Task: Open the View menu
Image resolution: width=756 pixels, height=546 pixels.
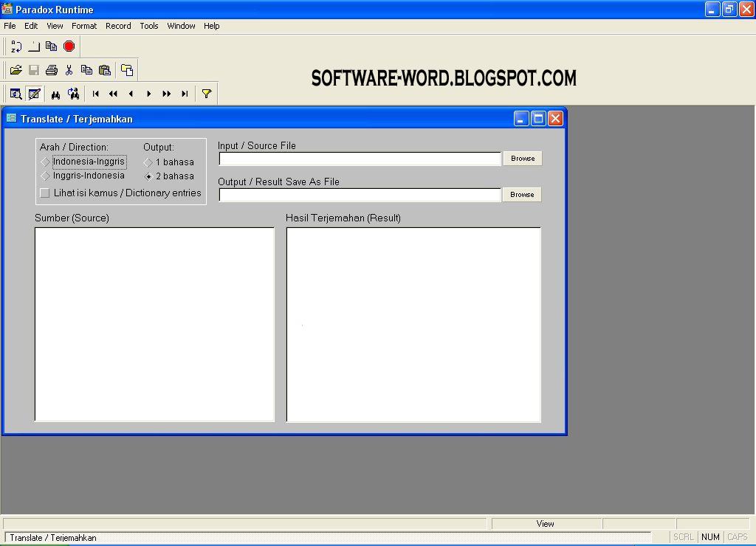Action: [55, 26]
